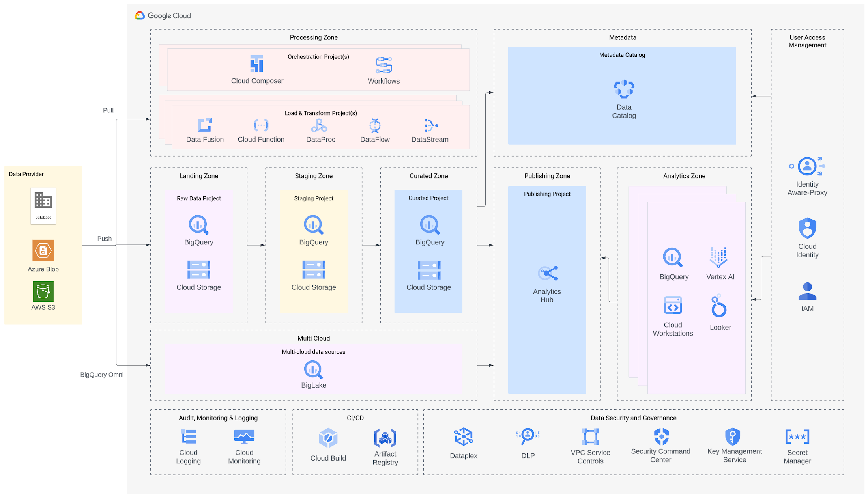Click Cloud Storage icon in Raw Data Project
This screenshot has width=868, height=498.
198,270
